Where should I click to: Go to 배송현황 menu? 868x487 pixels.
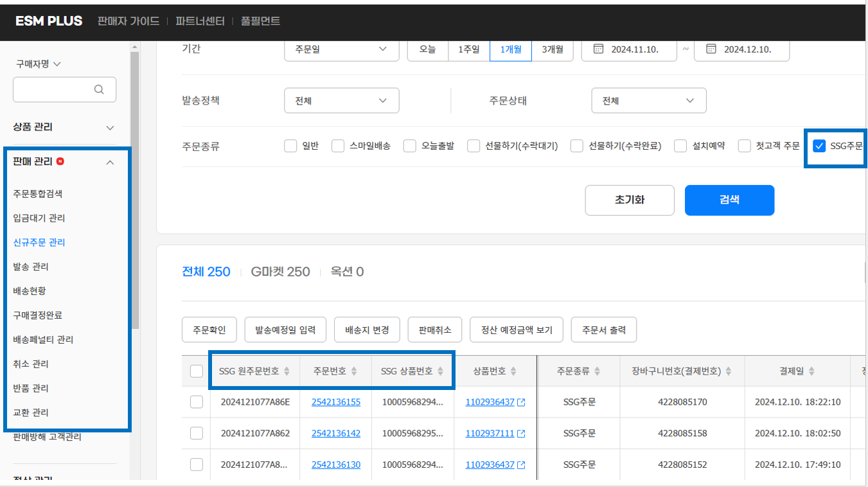tap(30, 291)
